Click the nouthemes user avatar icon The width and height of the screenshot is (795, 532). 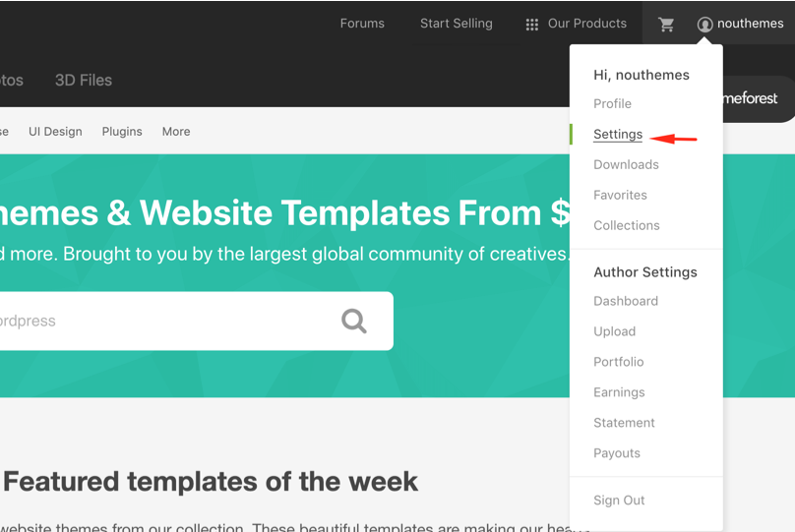coord(704,24)
